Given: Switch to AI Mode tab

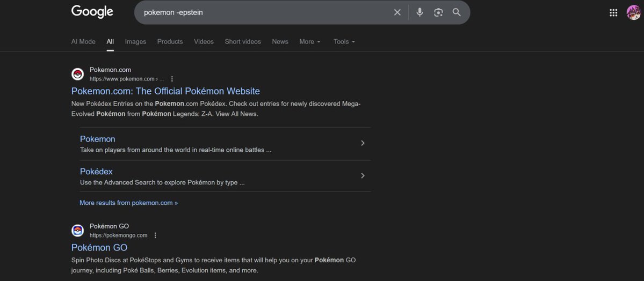Looking at the screenshot, I should (x=83, y=41).
